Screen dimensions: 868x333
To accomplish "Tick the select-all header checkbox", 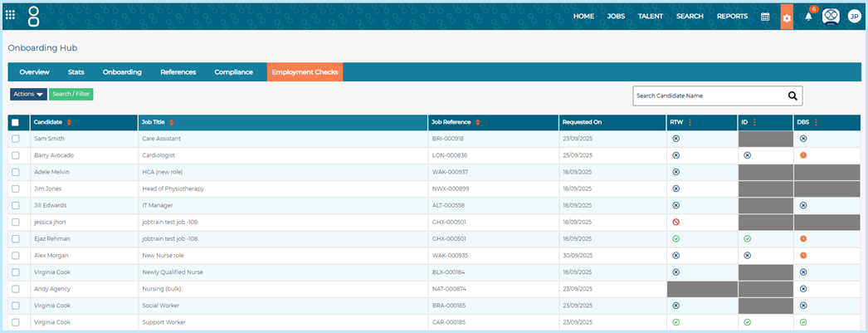I will tap(16, 122).
